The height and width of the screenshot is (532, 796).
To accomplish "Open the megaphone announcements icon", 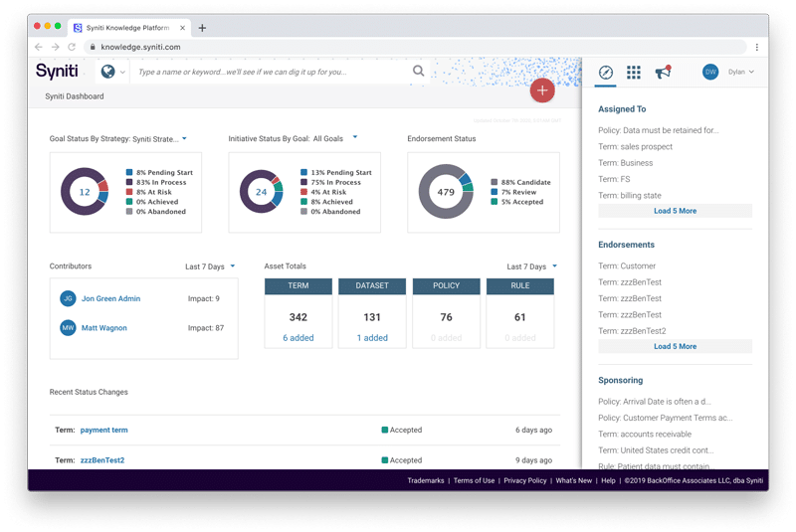I will (x=663, y=73).
